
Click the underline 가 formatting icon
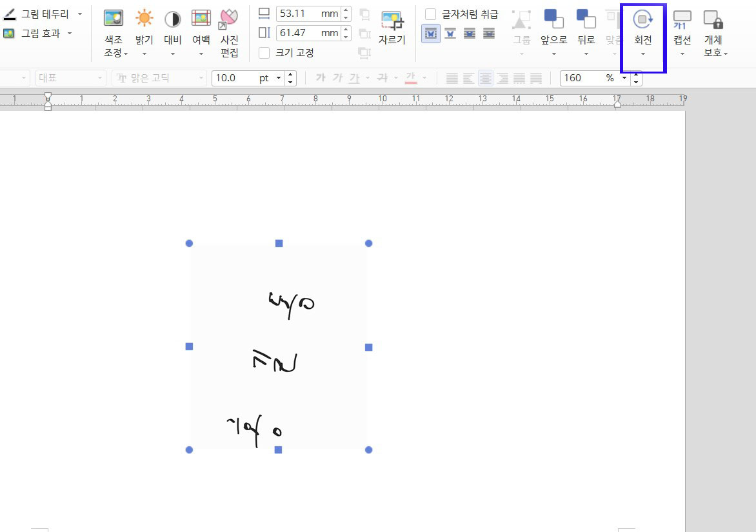pyautogui.click(x=354, y=77)
